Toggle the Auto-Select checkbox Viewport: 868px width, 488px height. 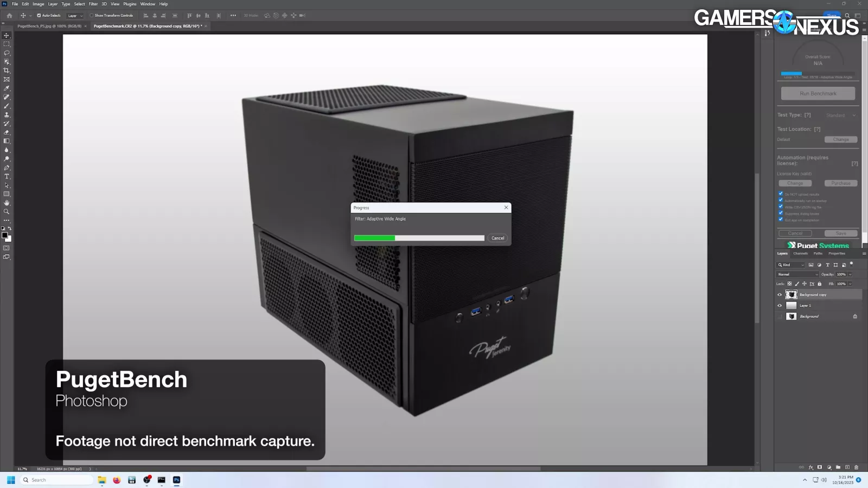39,16
